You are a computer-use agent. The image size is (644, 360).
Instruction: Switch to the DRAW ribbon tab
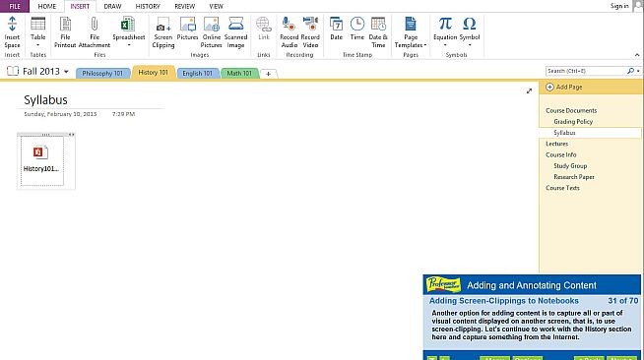[112, 6]
